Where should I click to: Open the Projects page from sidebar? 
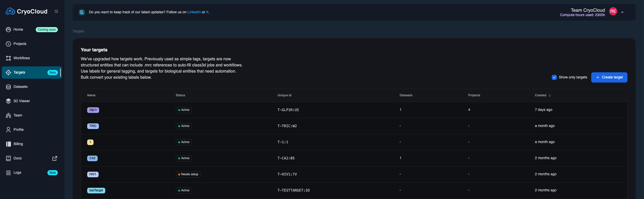coord(20,44)
